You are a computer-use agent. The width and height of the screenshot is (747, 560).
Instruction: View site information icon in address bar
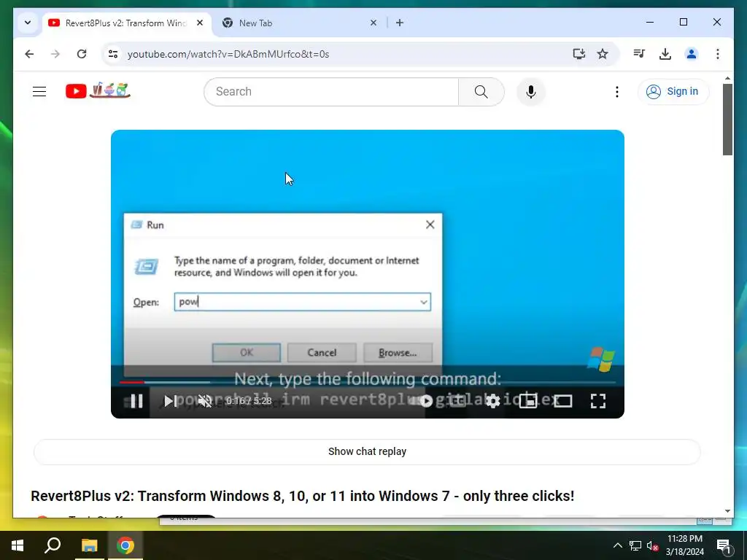pos(113,54)
